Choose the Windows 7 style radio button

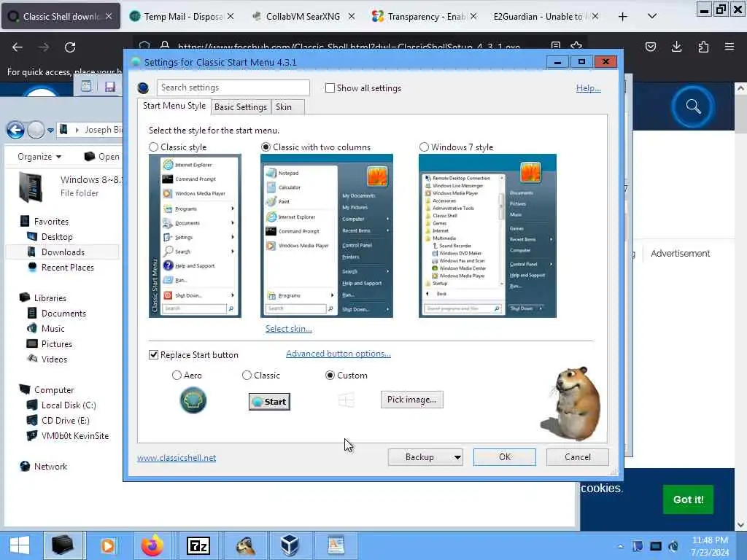pos(424,147)
